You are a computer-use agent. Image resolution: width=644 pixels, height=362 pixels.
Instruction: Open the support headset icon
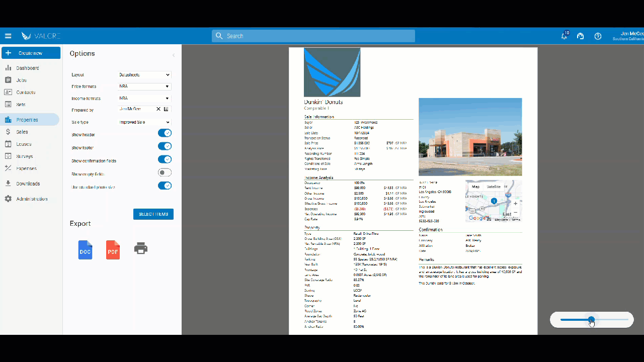[x=580, y=36]
